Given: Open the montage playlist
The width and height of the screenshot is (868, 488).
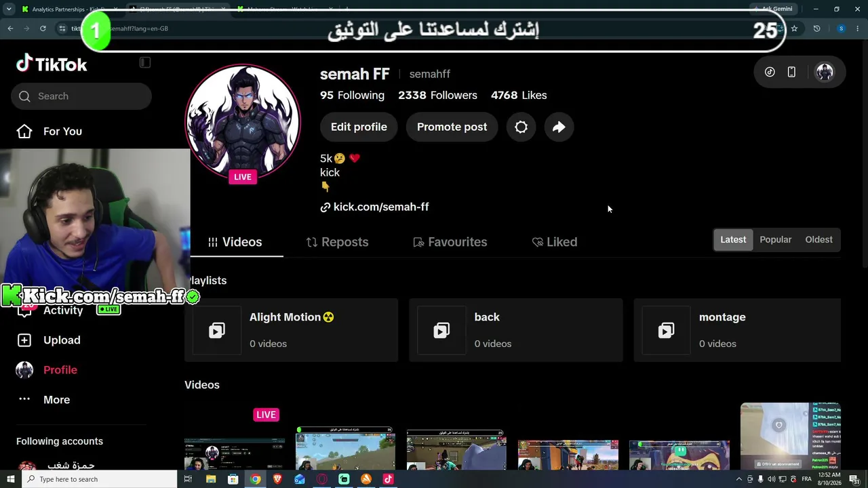Looking at the screenshot, I should coord(737,330).
